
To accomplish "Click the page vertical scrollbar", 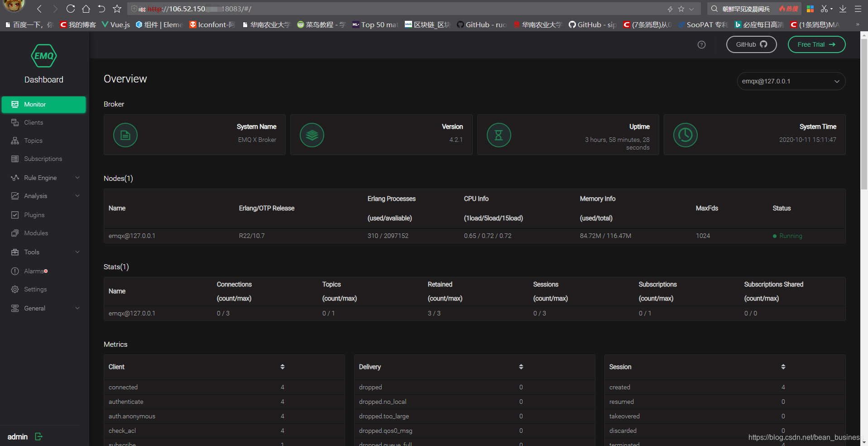I will point(864,113).
